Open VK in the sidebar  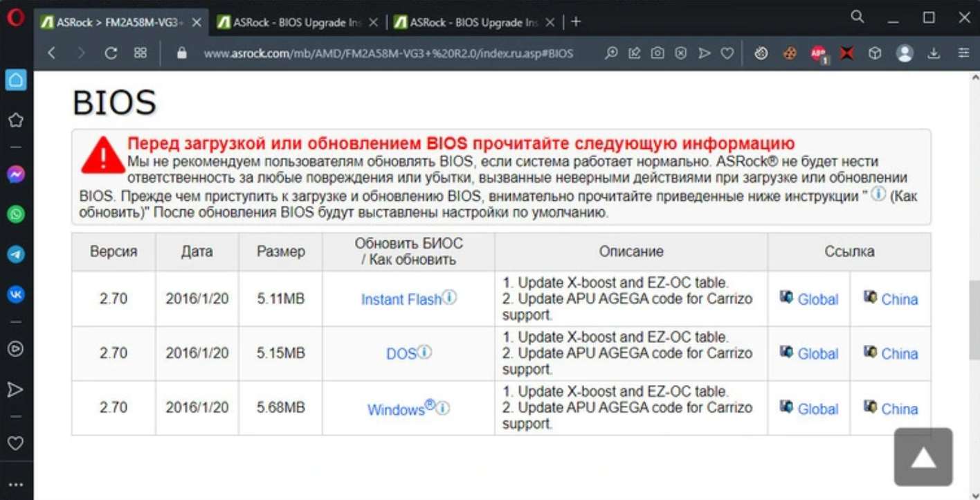click(x=15, y=294)
